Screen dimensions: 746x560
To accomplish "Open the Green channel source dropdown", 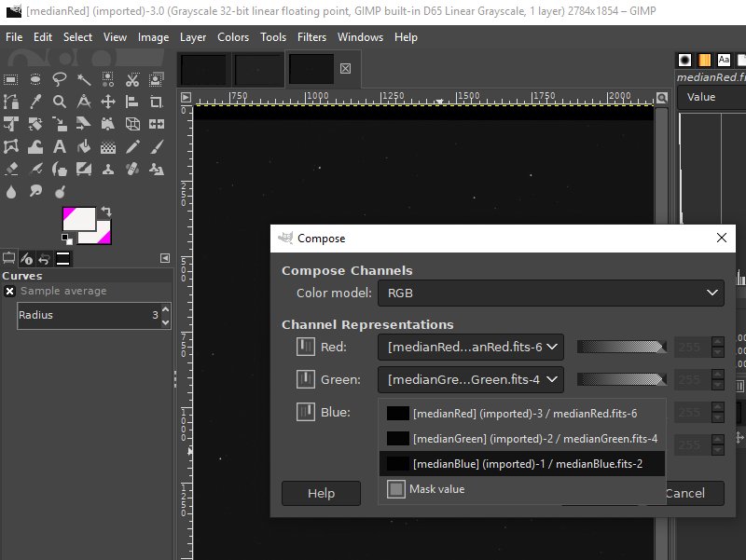I will [471, 379].
